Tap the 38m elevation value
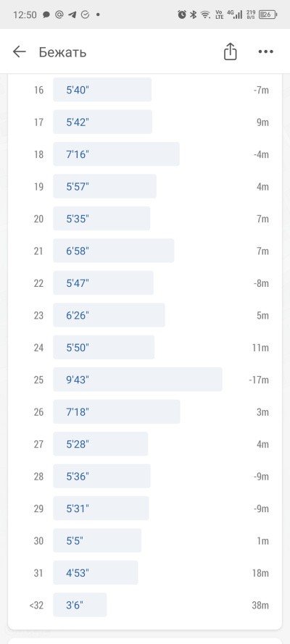Image resolution: width=290 pixels, height=644 pixels. click(260, 605)
